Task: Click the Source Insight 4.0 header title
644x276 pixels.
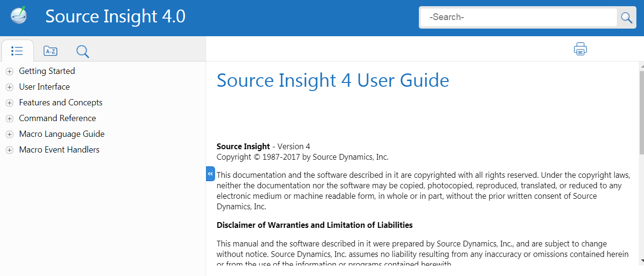Action: [x=115, y=16]
